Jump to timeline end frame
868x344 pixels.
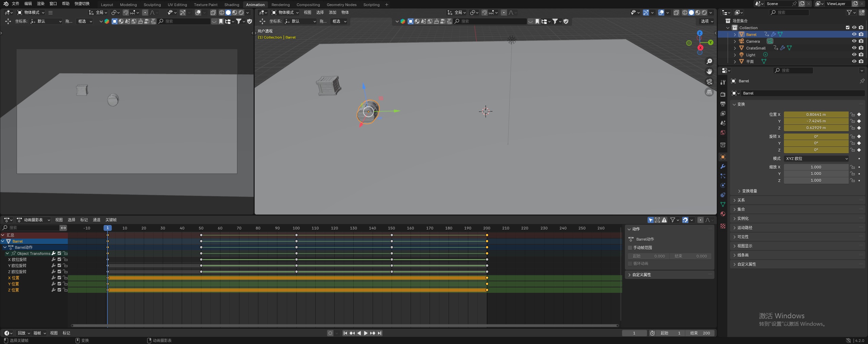point(380,333)
